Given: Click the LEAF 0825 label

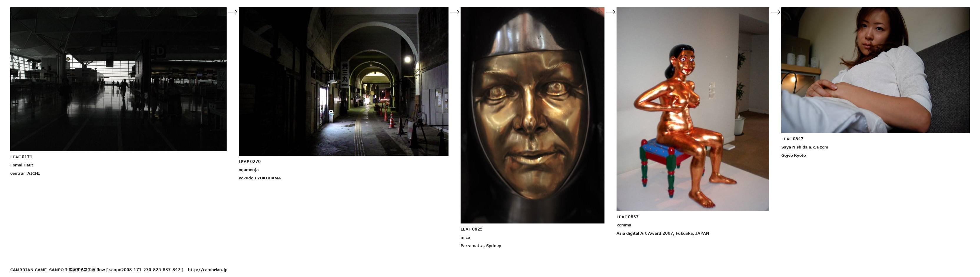Looking at the screenshot, I should coord(471,229).
